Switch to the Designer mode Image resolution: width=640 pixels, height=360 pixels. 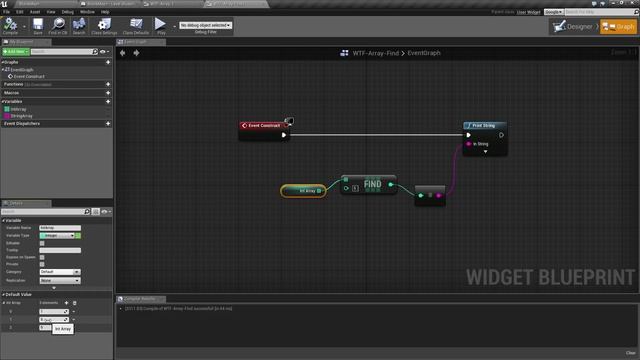(x=574, y=27)
